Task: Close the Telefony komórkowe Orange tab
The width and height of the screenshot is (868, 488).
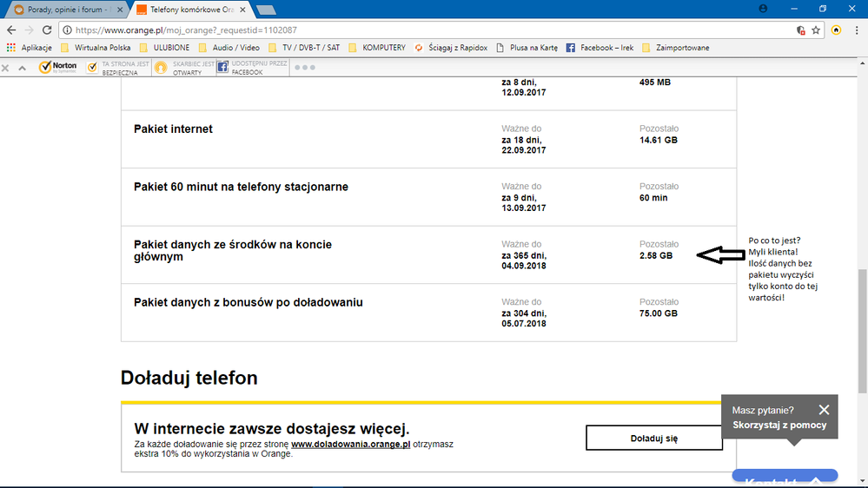Action: [242, 10]
